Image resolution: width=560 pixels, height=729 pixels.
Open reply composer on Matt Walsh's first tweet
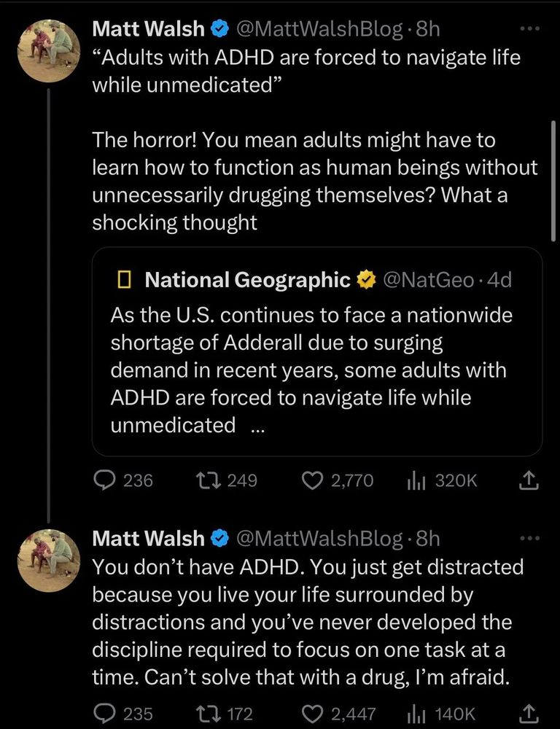(104, 480)
